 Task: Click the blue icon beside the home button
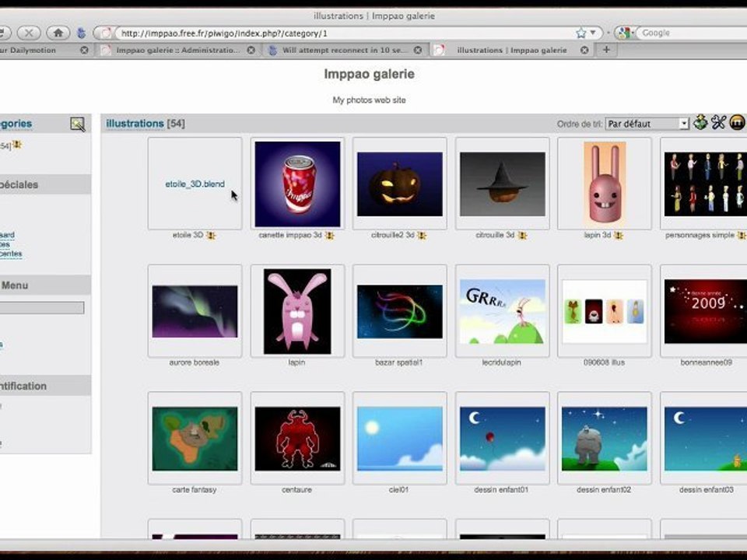pyautogui.click(x=82, y=33)
